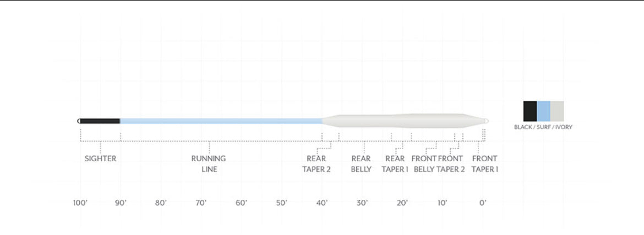The width and height of the screenshot is (644, 235).
Task: Select the REAR BELLY label
Action: tap(361, 164)
